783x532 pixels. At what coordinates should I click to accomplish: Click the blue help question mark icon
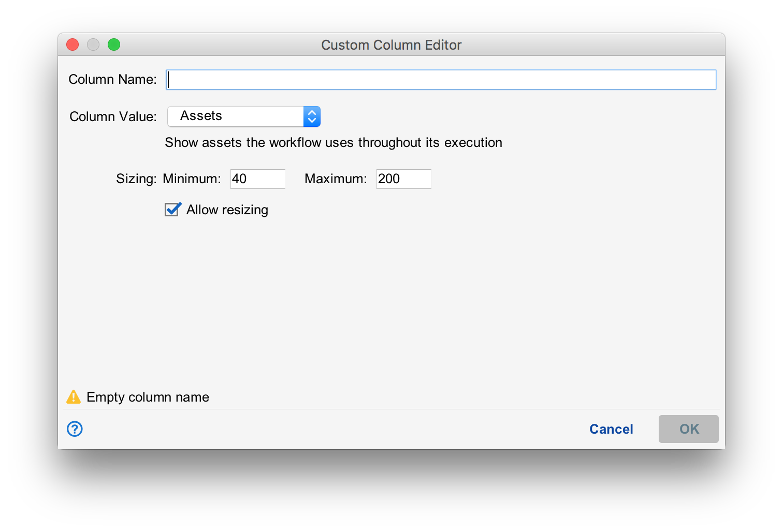[75, 429]
